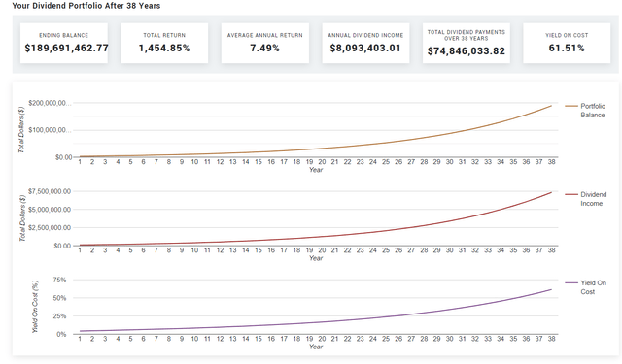Click the Year axis title under Dividend Income chart
This screenshot has width=622, height=364.
[x=316, y=258]
